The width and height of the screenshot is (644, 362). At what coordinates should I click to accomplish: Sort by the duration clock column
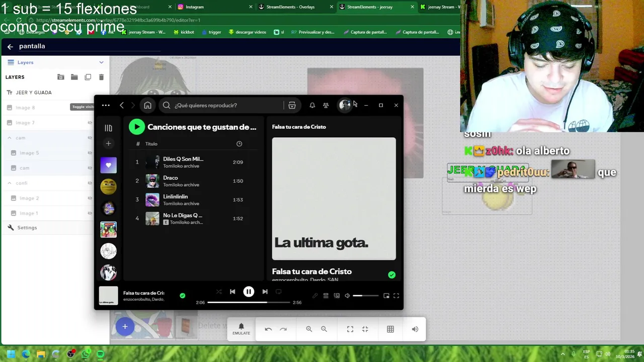(x=239, y=144)
